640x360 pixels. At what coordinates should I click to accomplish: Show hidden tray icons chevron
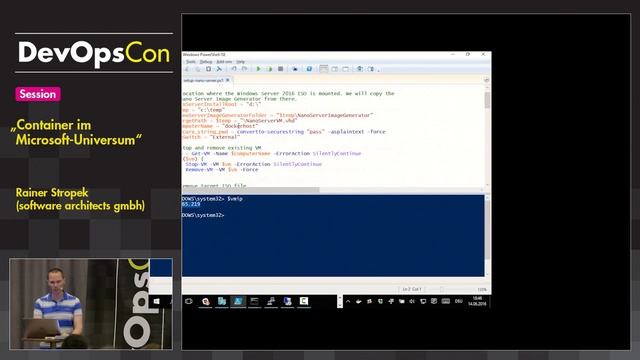point(348,301)
